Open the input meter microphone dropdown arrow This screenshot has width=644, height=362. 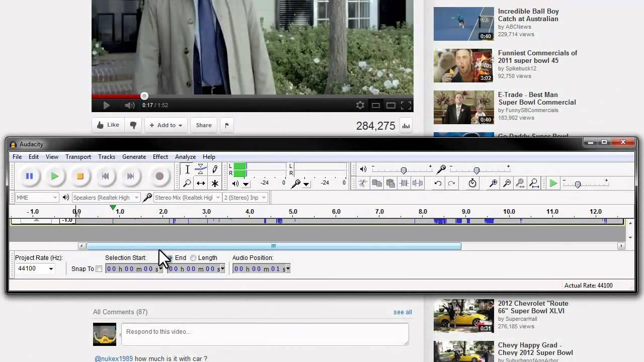[306, 184]
